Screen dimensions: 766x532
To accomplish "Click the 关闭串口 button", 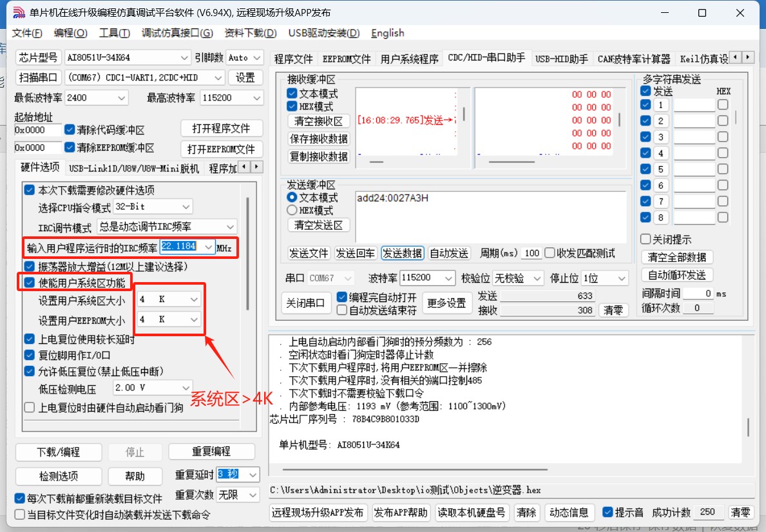I will 305,303.
